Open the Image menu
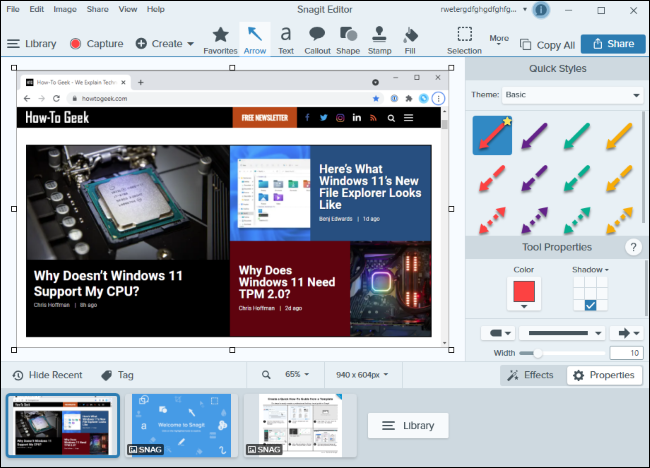Viewport: 650px width, 468px height. point(65,9)
